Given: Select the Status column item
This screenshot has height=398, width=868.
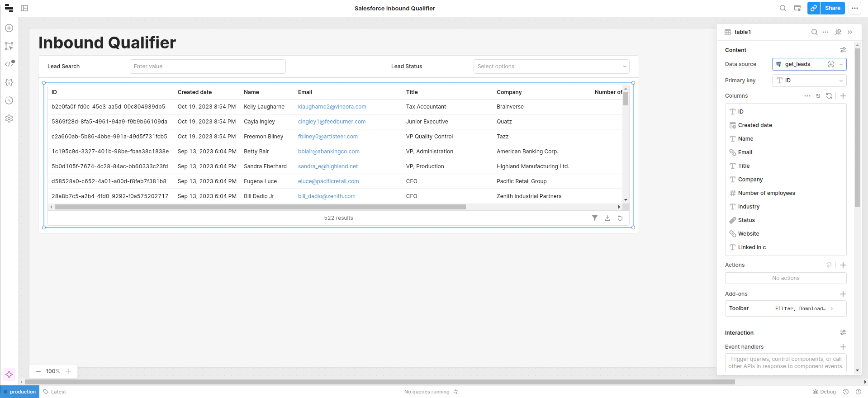Looking at the screenshot, I should (x=786, y=220).
